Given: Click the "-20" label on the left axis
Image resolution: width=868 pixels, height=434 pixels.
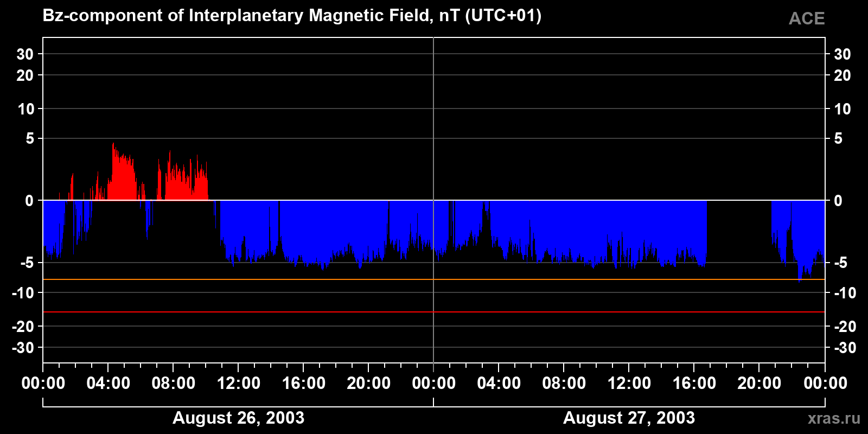Looking at the screenshot, I should click(23, 327).
